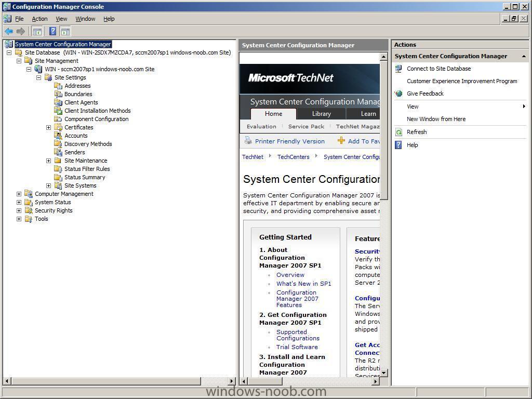This screenshot has height=399, width=532.
Task: Click the TechCenters breadcrumb link
Action: 293,157
